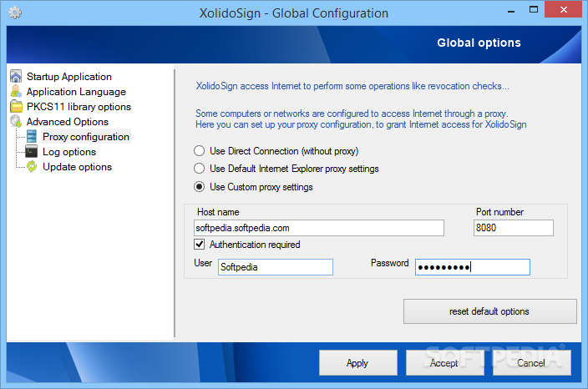Choose Default Internet Explorer proxy settings
Screen dimensions: 588x389
coord(199,169)
